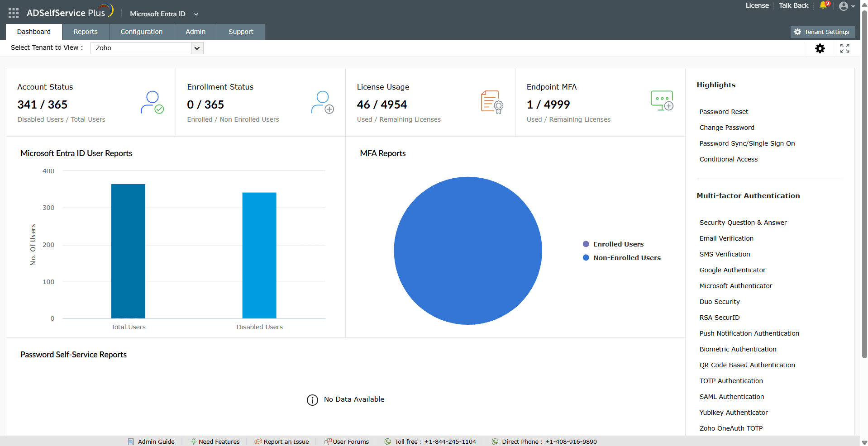Click the User Forums icon

[x=328, y=441]
